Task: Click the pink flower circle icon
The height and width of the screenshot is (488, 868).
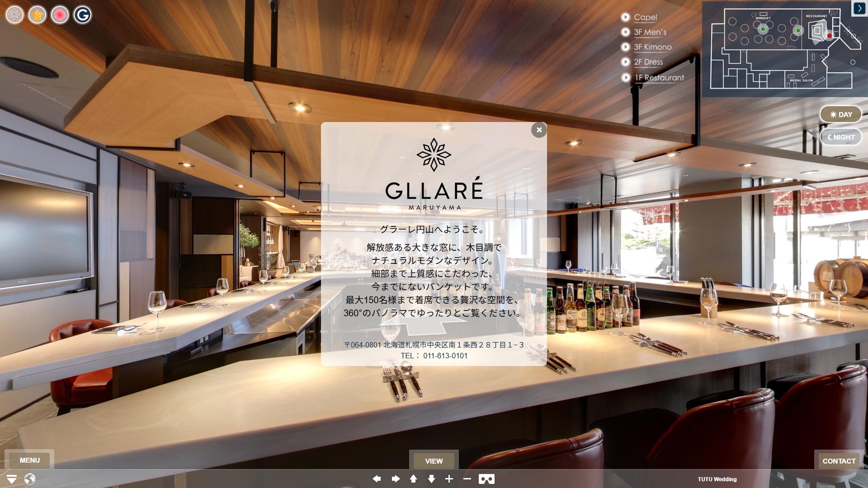Action: (60, 15)
